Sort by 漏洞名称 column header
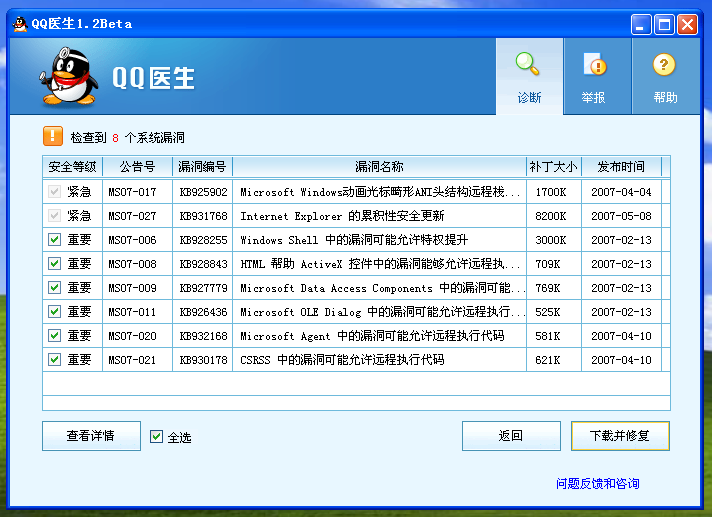The image size is (712, 517). (x=379, y=167)
